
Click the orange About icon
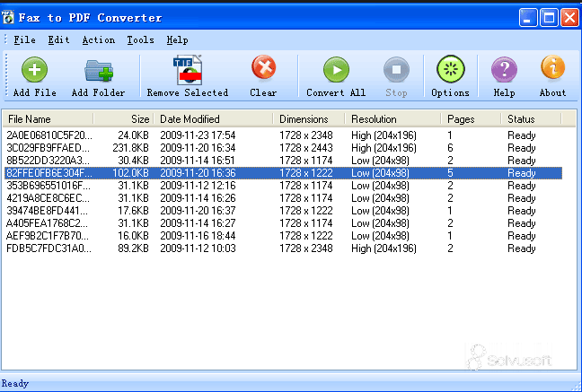pos(552,67)
